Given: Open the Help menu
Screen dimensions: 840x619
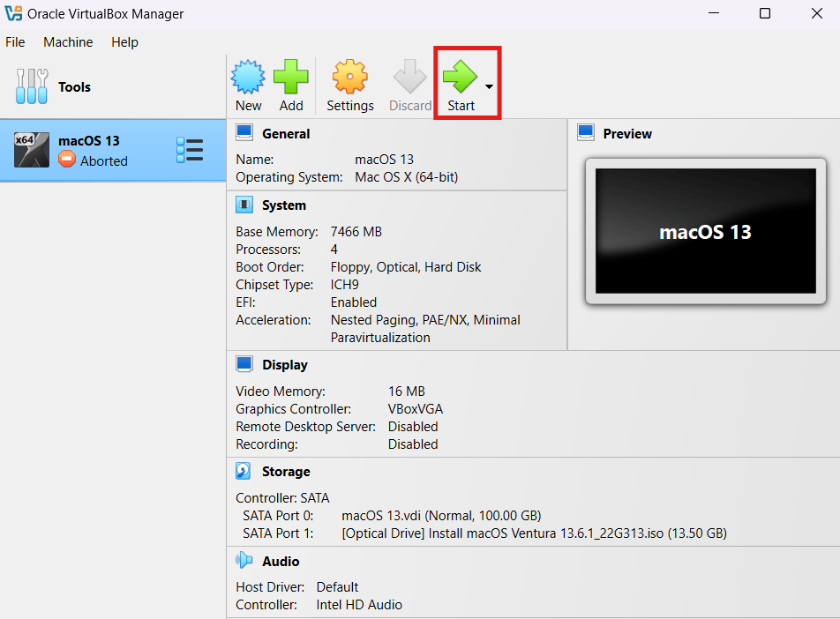Looking at the screenshot, I should (x=124, y=42).
